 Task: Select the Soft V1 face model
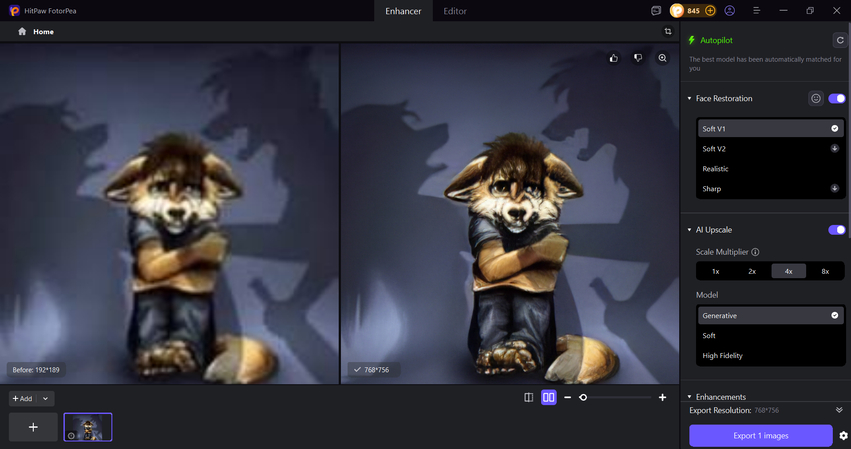pos(770,129)
